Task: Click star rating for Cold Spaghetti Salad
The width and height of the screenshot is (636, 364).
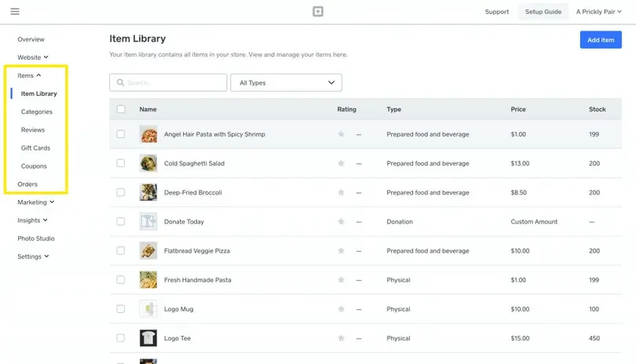Action: click(x=341, y=163)
